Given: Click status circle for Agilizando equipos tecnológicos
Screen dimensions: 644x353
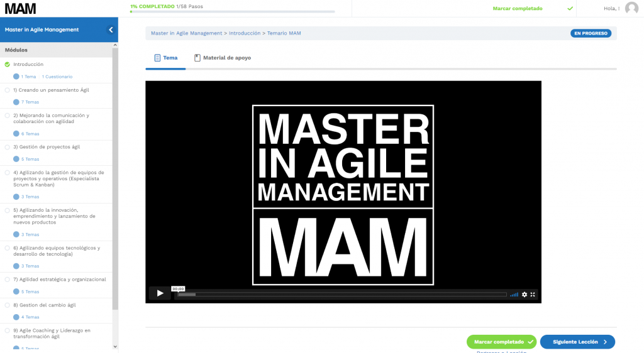Looking at the screenshot, I should pyautogui.click(x=8, y=248).
